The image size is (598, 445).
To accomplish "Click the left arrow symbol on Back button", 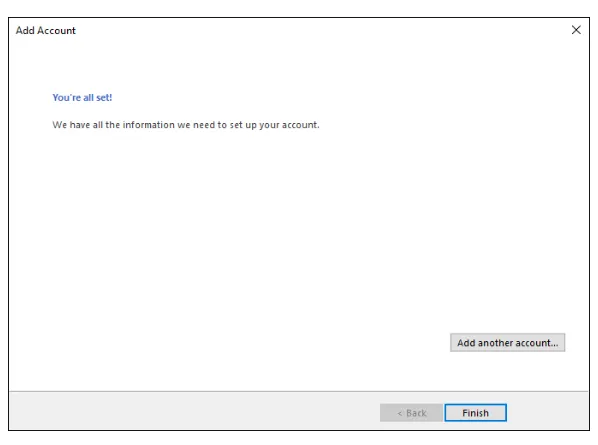I will 399,413.
